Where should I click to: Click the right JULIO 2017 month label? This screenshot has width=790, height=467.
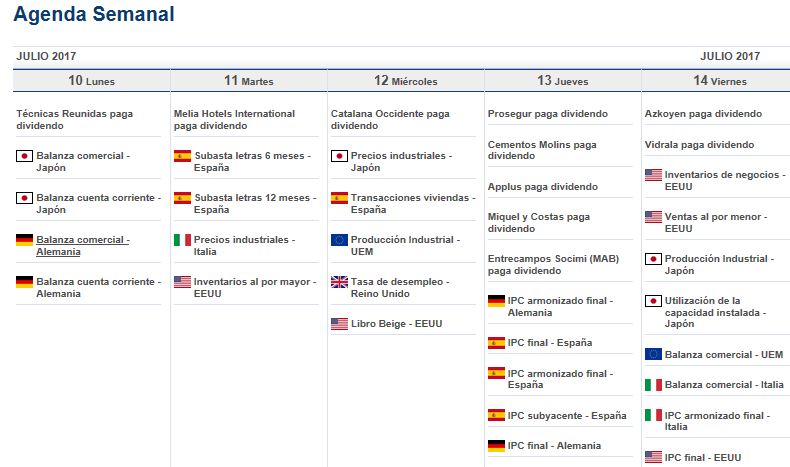[730, 56]
